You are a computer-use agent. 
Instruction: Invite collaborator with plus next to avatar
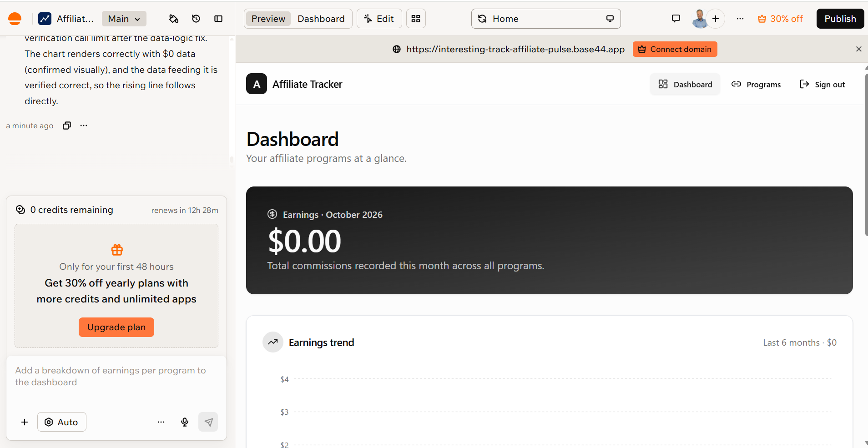[x=716, y=19]
